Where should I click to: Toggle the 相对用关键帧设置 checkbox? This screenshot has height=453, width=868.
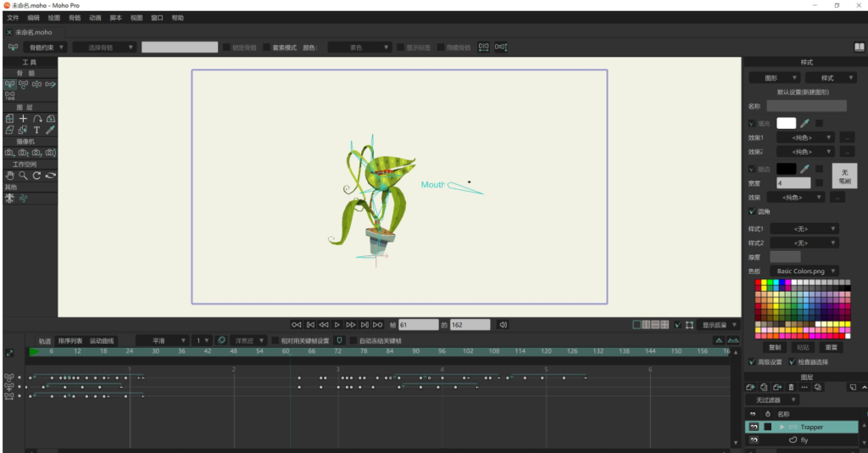[x=275, y=340]
